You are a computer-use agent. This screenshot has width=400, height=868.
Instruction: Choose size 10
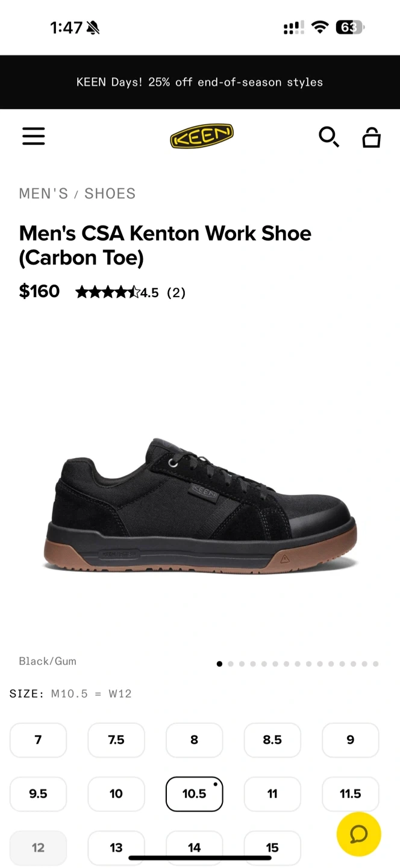click(116, 794)
